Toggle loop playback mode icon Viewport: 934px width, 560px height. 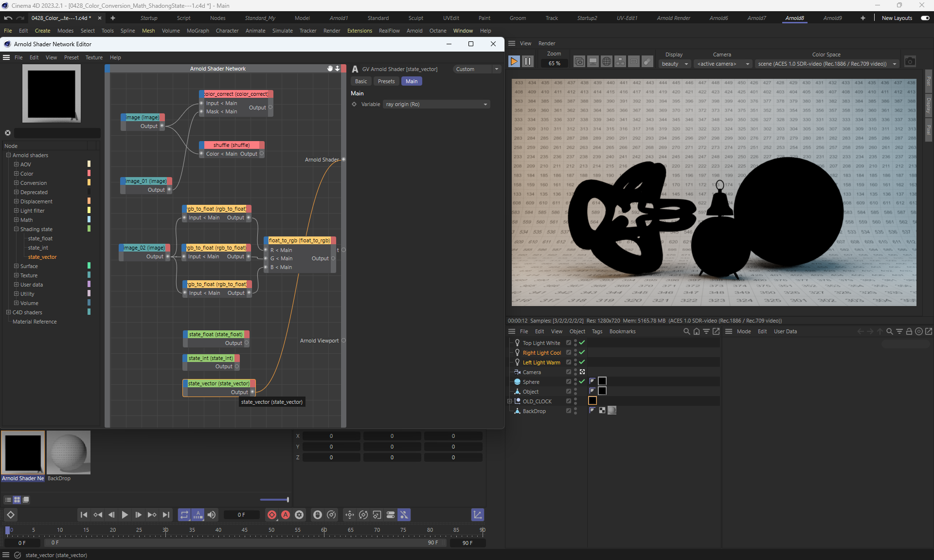[184, 515]
